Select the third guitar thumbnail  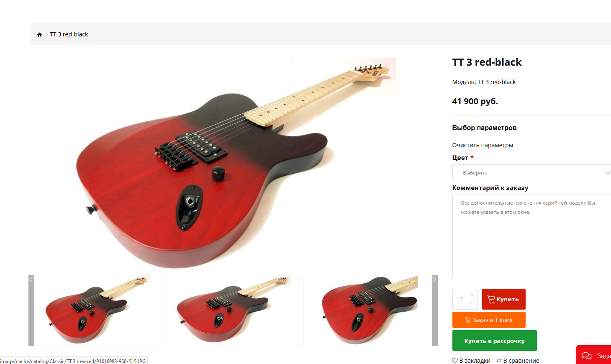(x=368, y=310)
